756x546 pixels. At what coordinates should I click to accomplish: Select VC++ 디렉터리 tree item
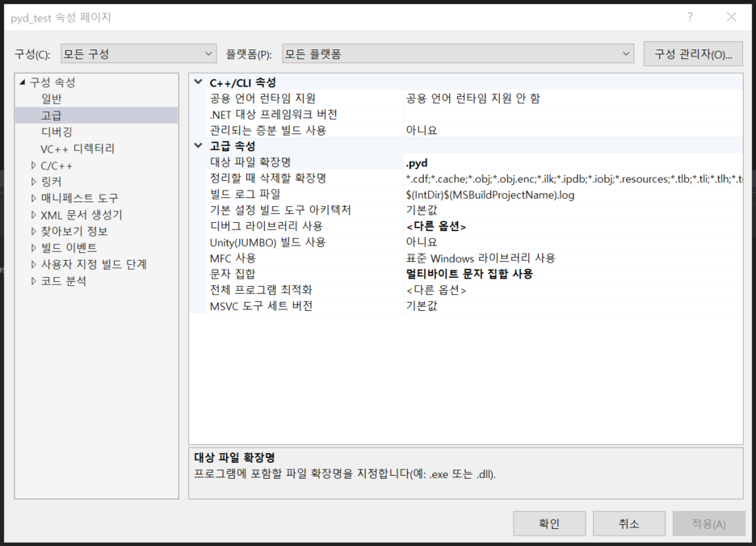[78, 149]
